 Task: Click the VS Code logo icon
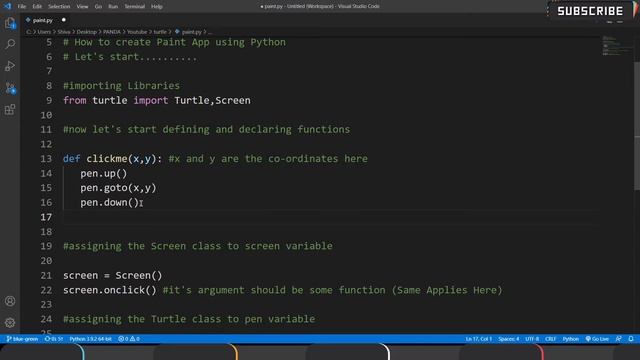click(7, 6)
